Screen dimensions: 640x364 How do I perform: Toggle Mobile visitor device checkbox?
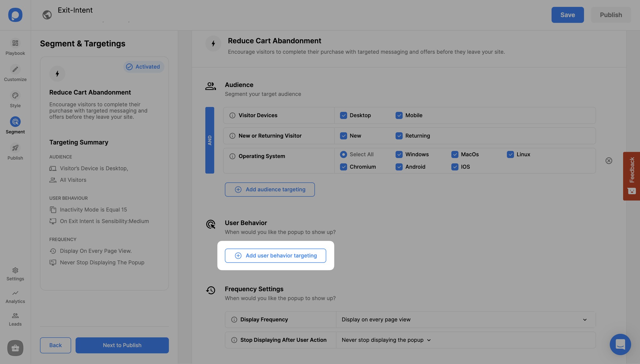pyautogui.click(x=399, y=115)
